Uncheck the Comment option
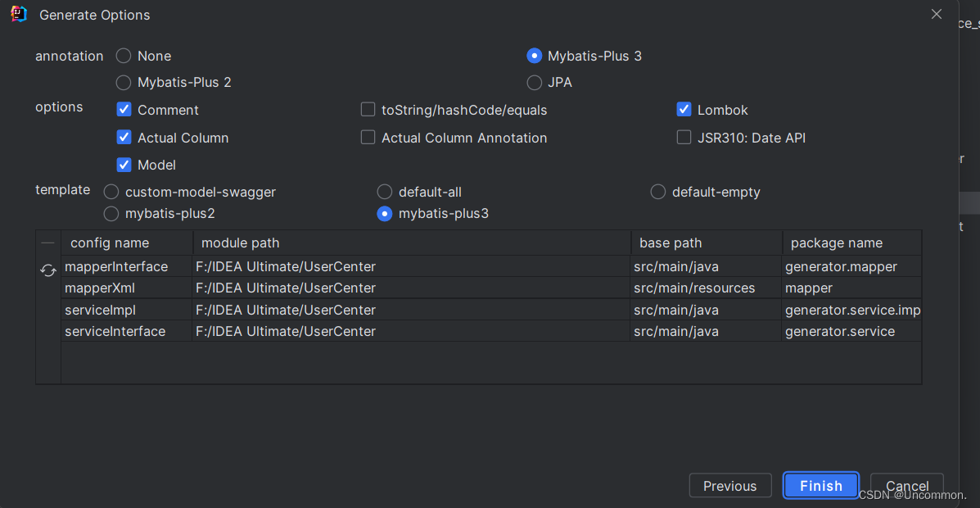 [124, 110]
